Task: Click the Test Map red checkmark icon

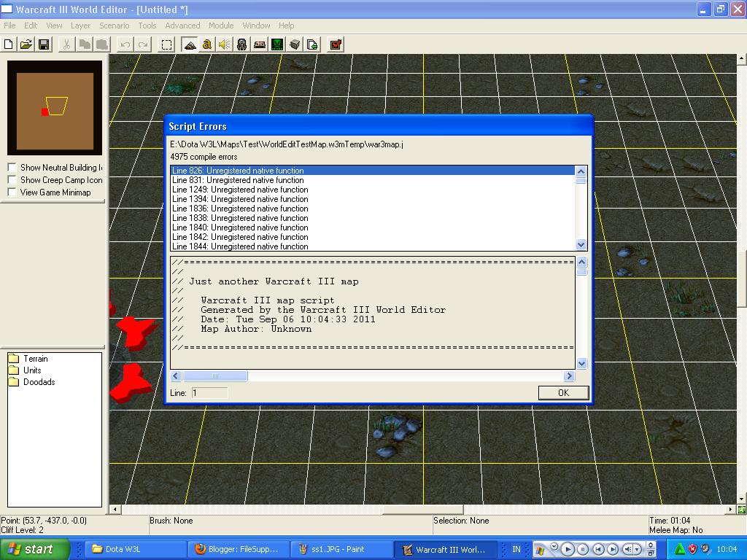Action: pyautogui.click(x=336, y=44)
